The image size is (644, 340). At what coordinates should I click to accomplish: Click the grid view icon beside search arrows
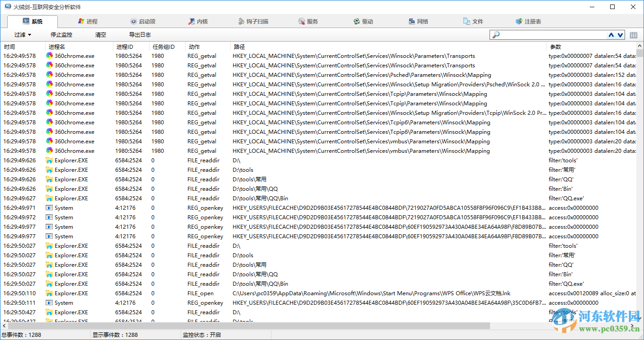(634, 35)
